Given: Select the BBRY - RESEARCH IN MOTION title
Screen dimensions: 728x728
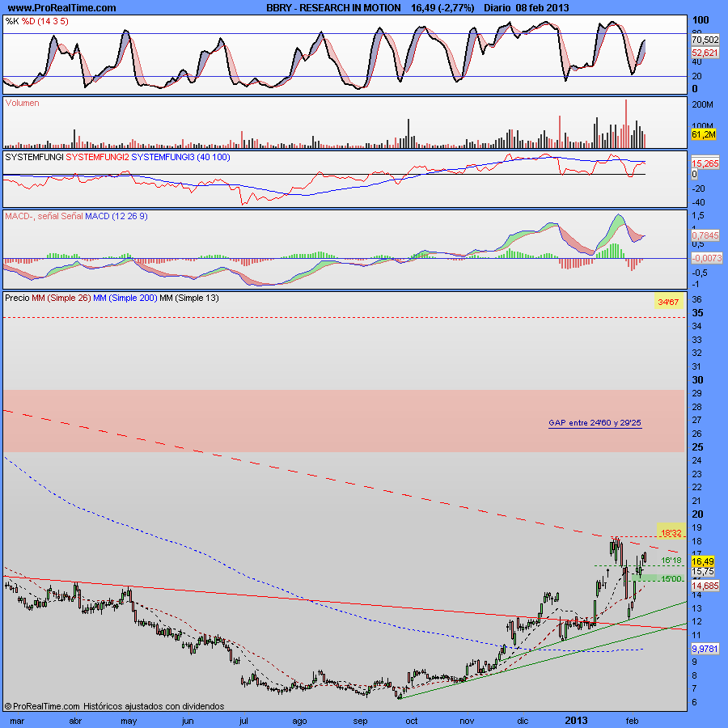Looking at the screenshot, I should [333, 8].
